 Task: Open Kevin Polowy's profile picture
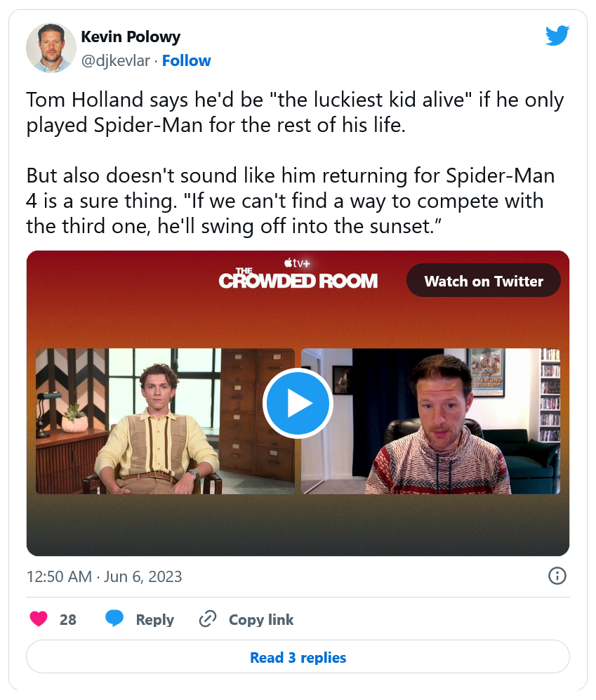click(51, 48)
